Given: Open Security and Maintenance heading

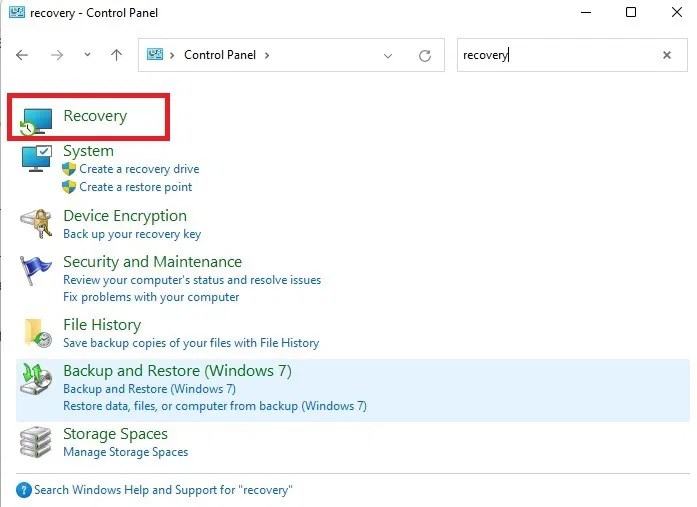Looking at the screenshot, I should [152, 262].
